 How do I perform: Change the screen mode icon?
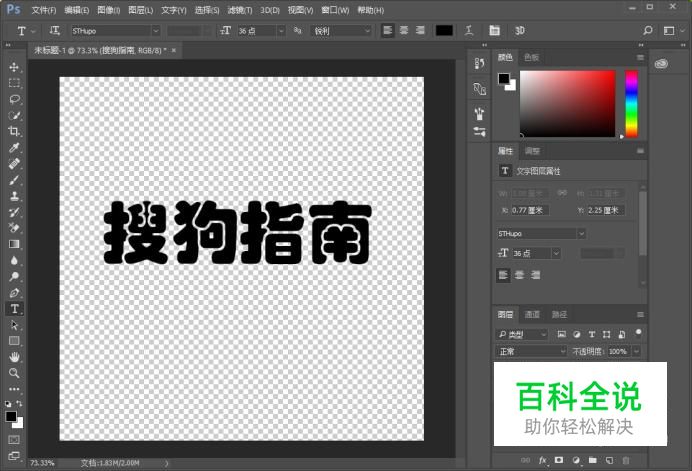tap(14, 456)
